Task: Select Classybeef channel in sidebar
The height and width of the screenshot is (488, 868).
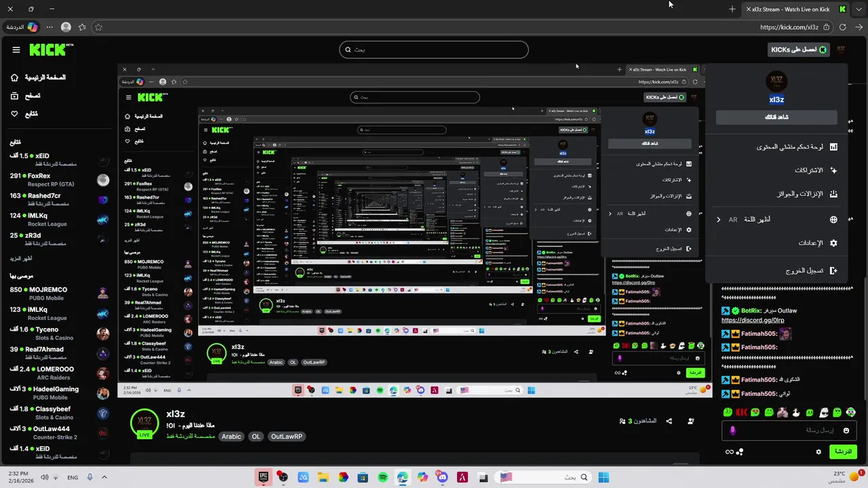Action: [x=59, y=413]
